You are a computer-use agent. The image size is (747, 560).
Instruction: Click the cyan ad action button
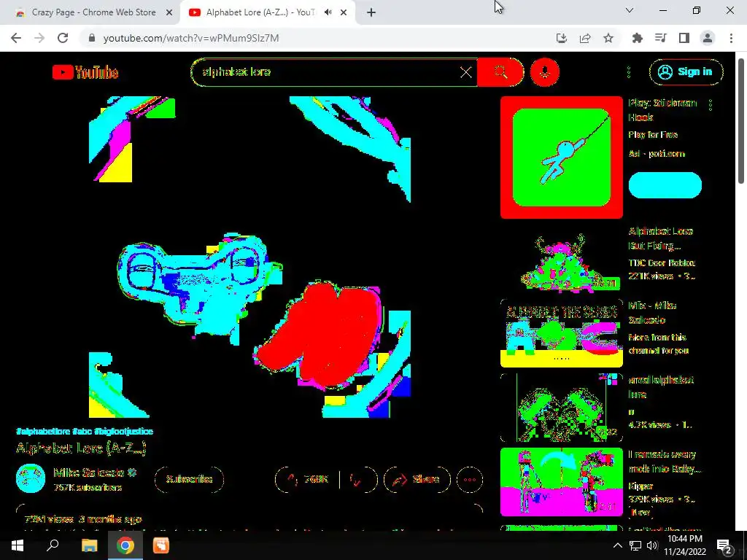tap(665, 185)
